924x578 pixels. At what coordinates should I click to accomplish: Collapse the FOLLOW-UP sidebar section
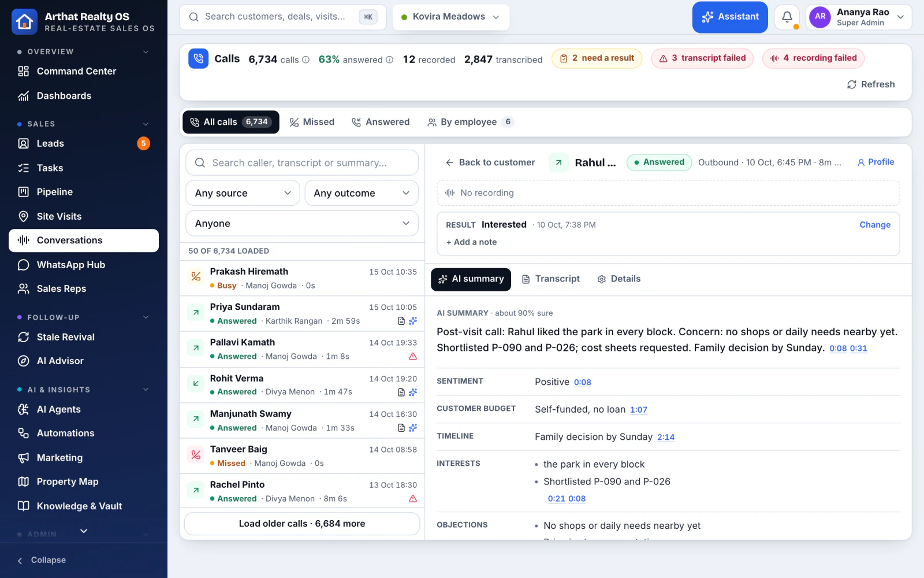(x=146, y=317)
